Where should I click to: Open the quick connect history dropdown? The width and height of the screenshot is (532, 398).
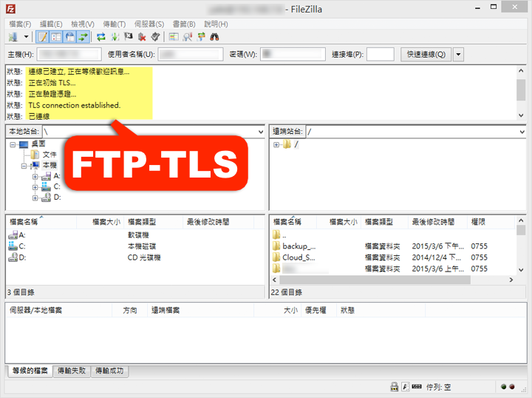458,54
